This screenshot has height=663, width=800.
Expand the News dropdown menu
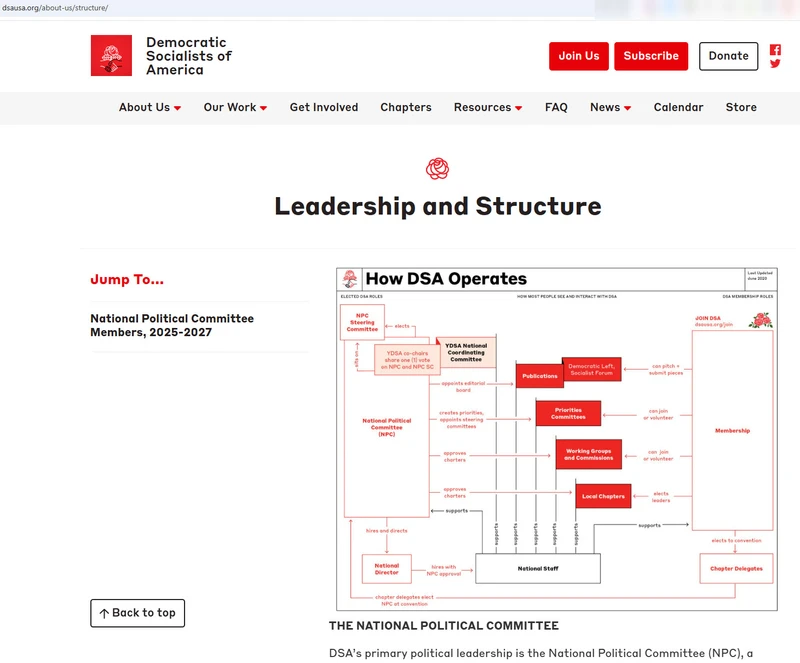[610, 108]
